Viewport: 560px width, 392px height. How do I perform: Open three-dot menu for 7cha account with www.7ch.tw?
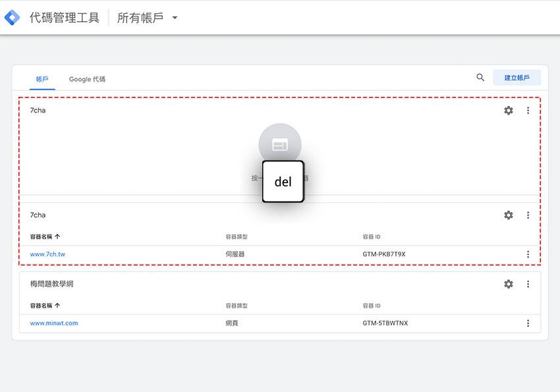pos(528,215)
